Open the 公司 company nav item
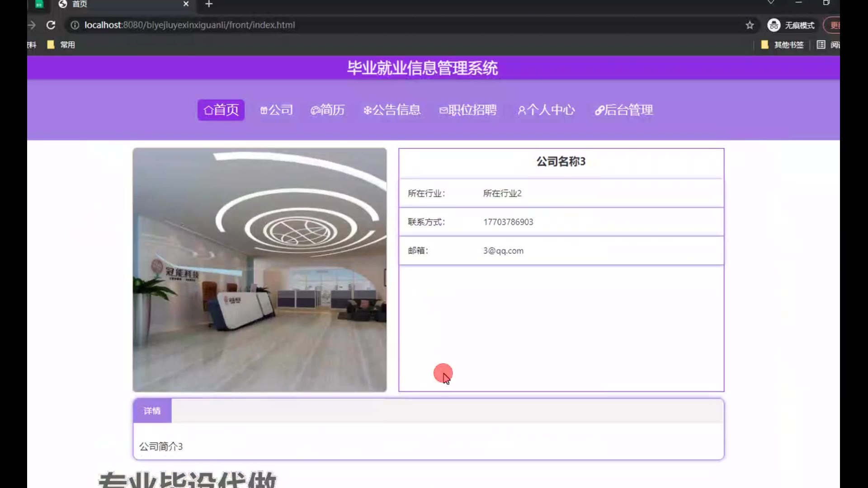This screenshot has height=488, width=868. click(x=276, y=110)
